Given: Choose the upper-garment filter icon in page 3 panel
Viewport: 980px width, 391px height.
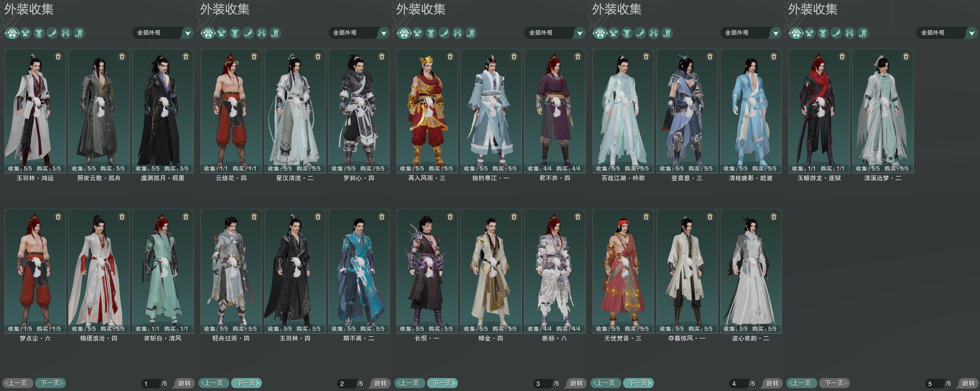Looking at the screenshot, I should 417,33.
